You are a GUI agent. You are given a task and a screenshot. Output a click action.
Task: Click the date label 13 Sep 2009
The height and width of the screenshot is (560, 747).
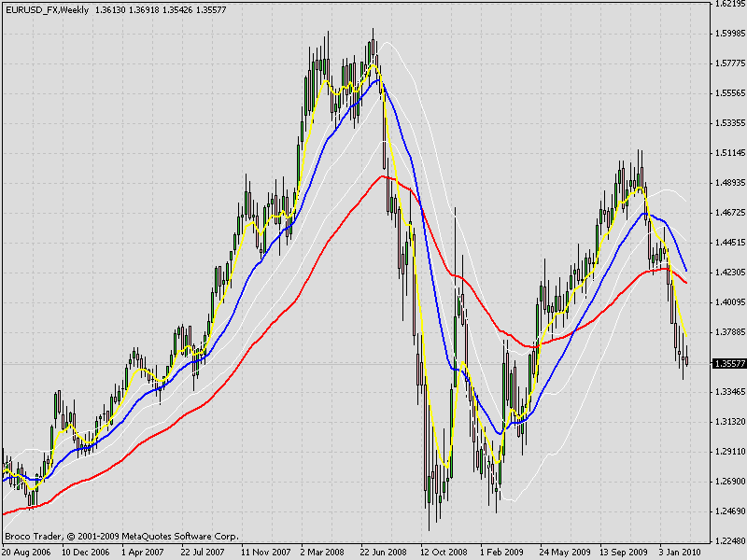(623, 553)
